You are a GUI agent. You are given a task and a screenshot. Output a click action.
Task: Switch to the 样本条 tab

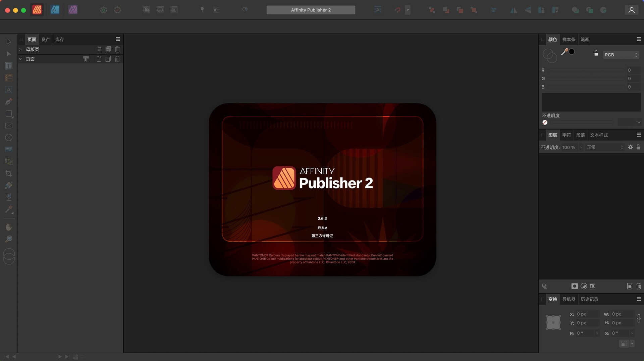(569, 40)
